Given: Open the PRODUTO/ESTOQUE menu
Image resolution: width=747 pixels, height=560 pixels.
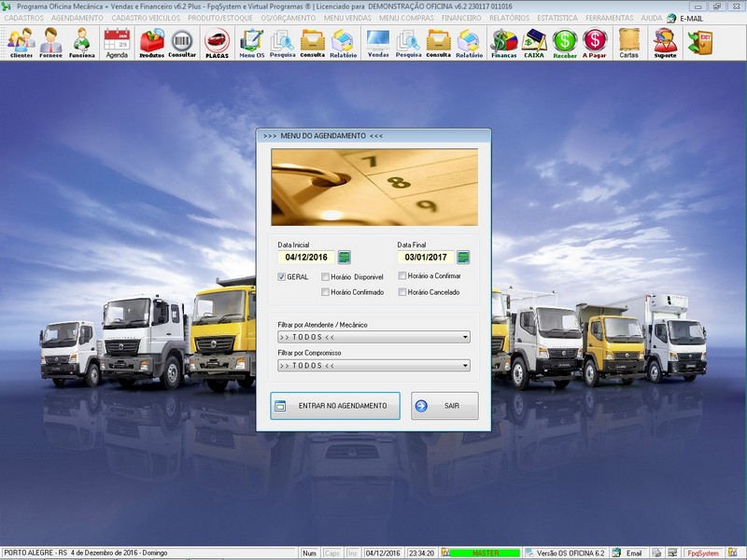Looking at the screenshot, I should click(x=220, y=18).
